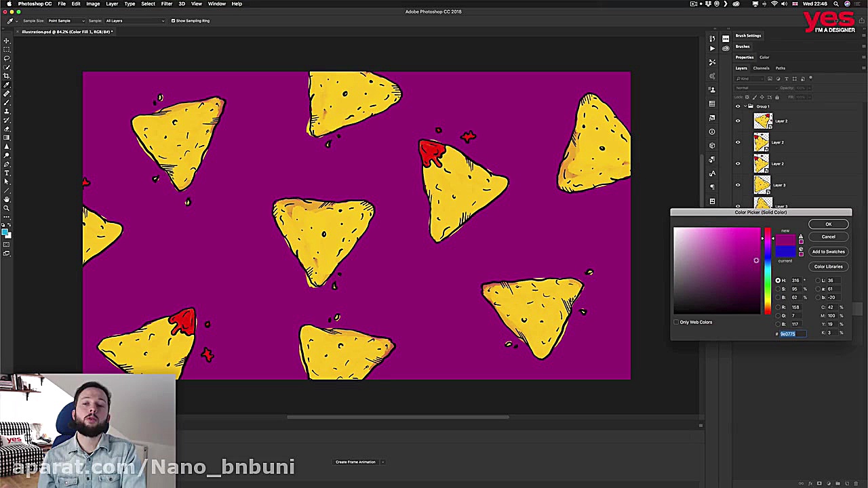Select the Quick Selection tool
Screen dimensions: 868x488
tap(7, 67)
